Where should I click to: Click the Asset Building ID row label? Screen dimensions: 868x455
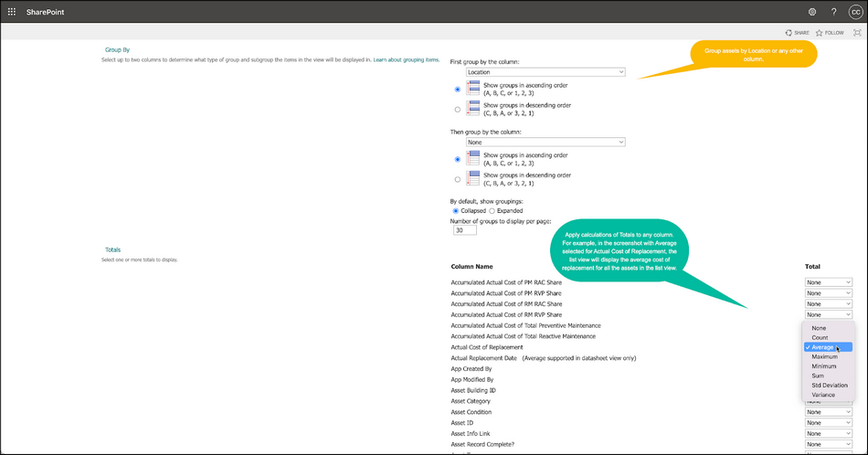point(473,390)
